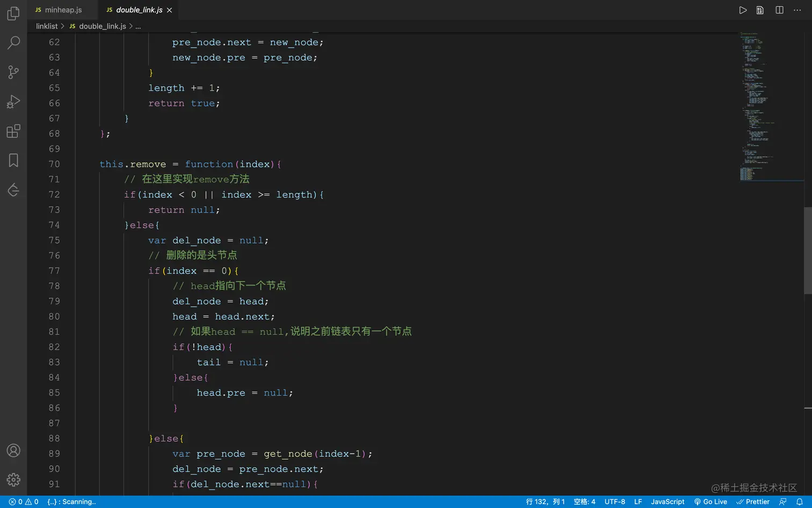This screenshot has width=812, height=508.
Task: Click the 'var pre_node = get_node(index-1);' line
Action: [x=272, y=454]
